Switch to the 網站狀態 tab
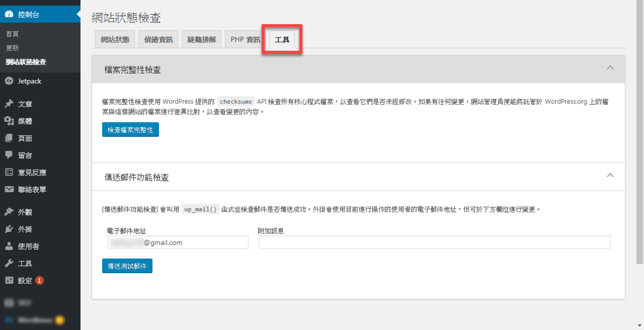 click(115, 39)
